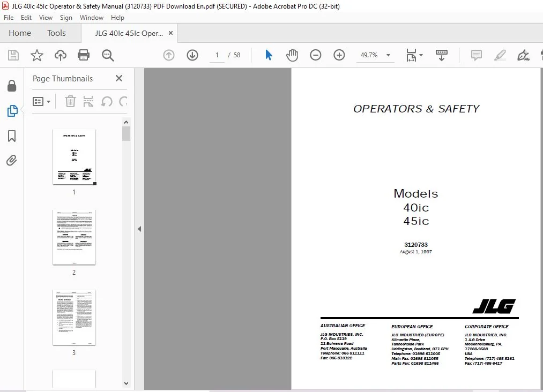This screenshot has height=392, width=543.
Task: Open the zoom level dropdown
Action: pyautogui.click(x=388, y=55)
